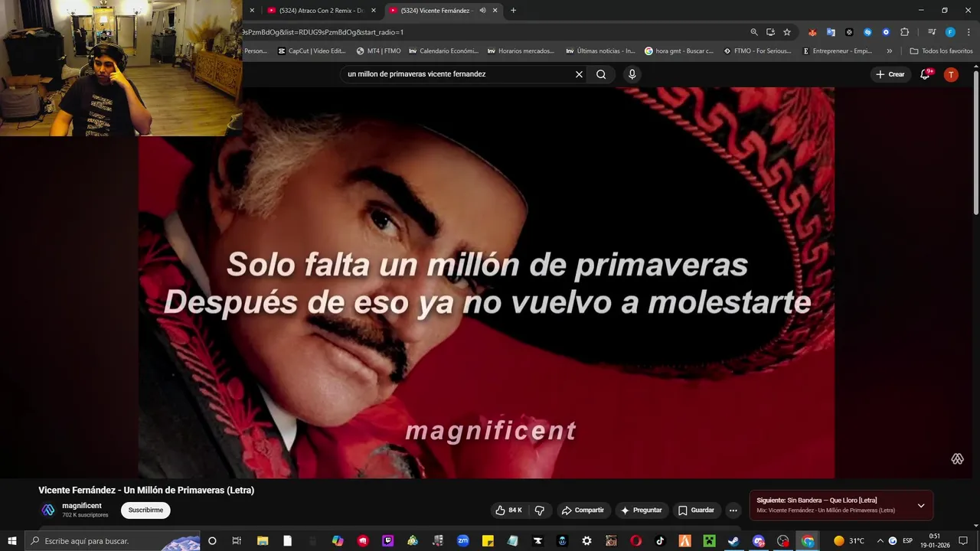
Task: Open a new browser tab
Action: pos(513,10)
